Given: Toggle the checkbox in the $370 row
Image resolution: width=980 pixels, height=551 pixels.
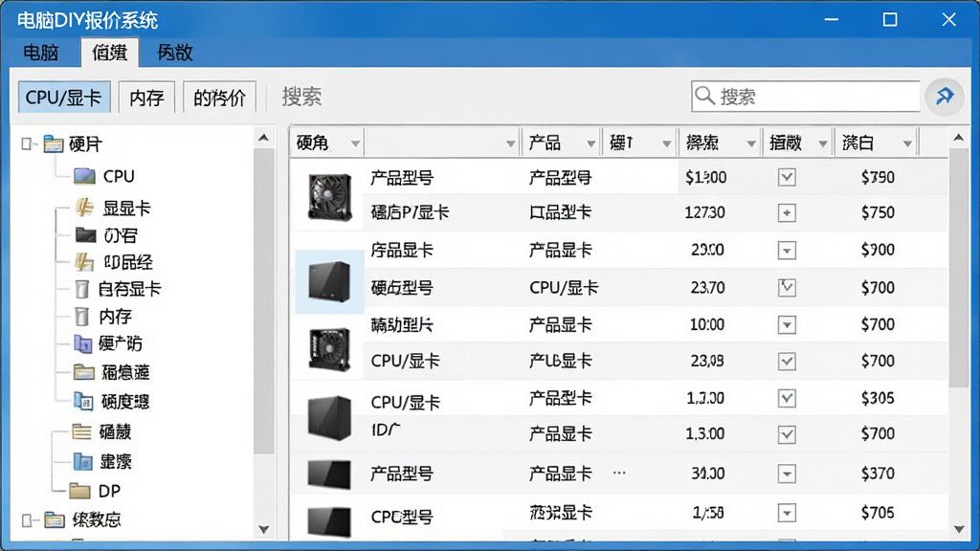Looking at the screenshot, I should pyautogui.click(x=787, y=474).
